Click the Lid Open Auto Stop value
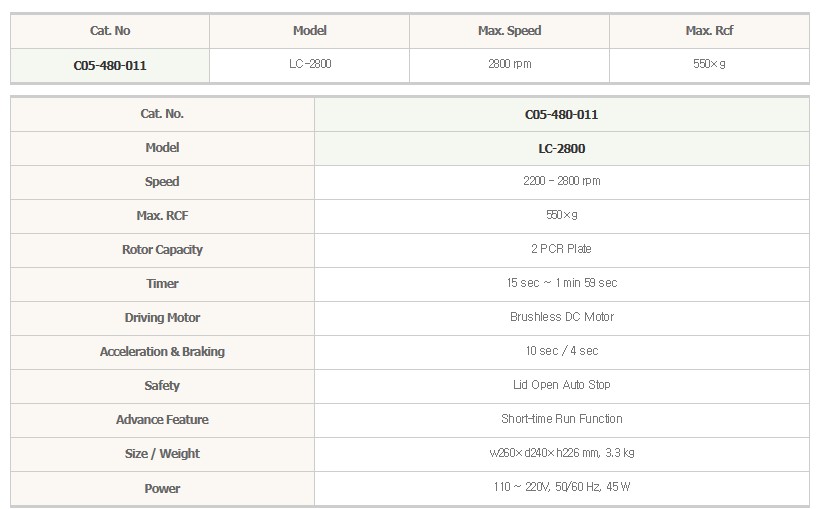 tap(561, 385)
